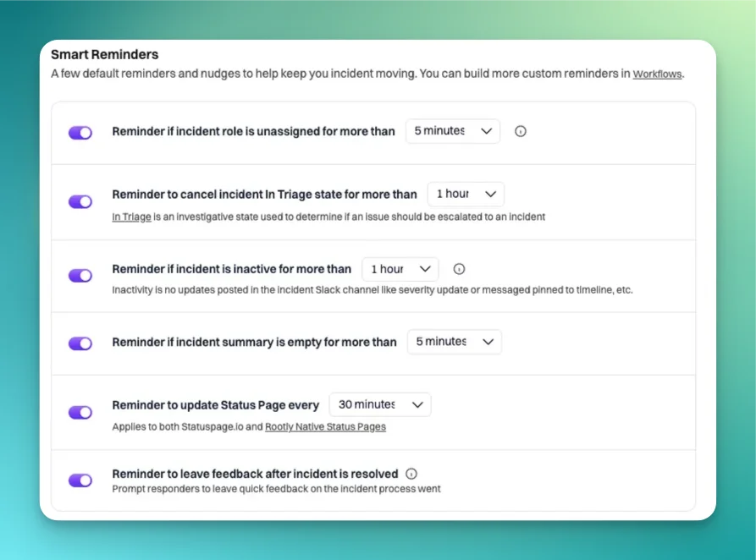Click the Smart Reminders heading
The height and width of the screenshot is (560, 756).
point(105,54)
